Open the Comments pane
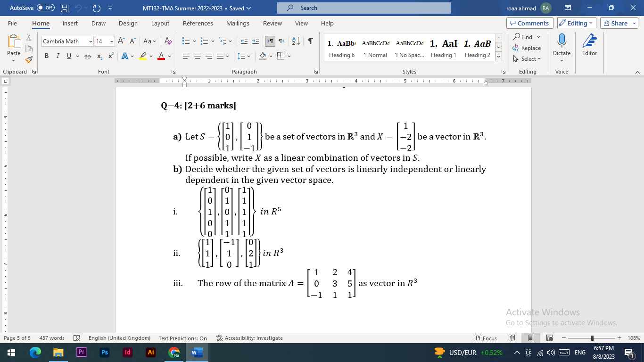This screenshot has height=362, width=644. (x=529, y=23)
